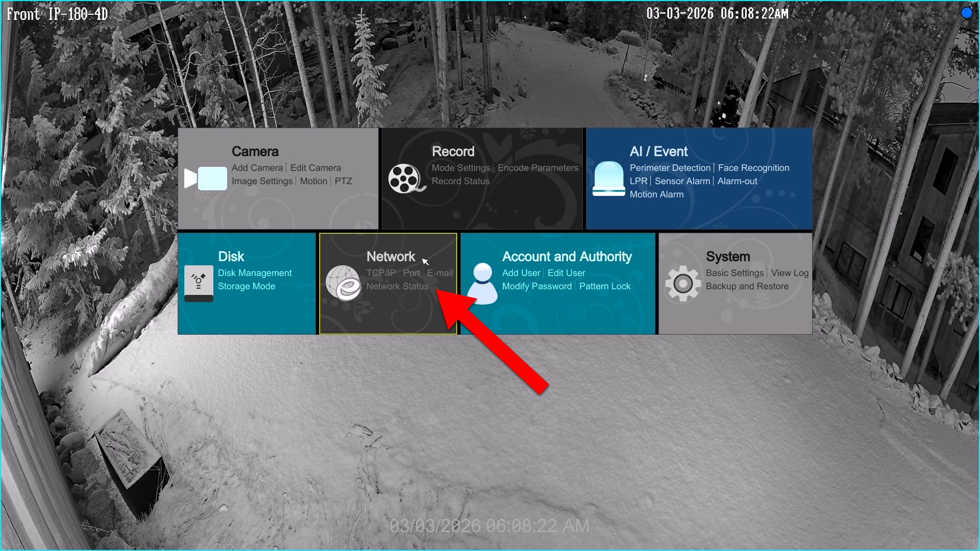This screenshot has width=980, height=551.
Task: Open TCP/IP network settings
Action: click(381, 273)
